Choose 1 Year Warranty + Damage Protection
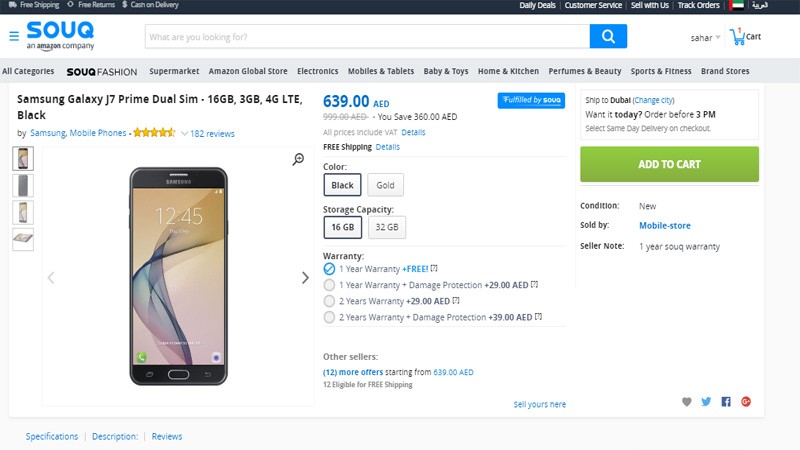Viewport: 800px width, 450px height. [330, 285]
